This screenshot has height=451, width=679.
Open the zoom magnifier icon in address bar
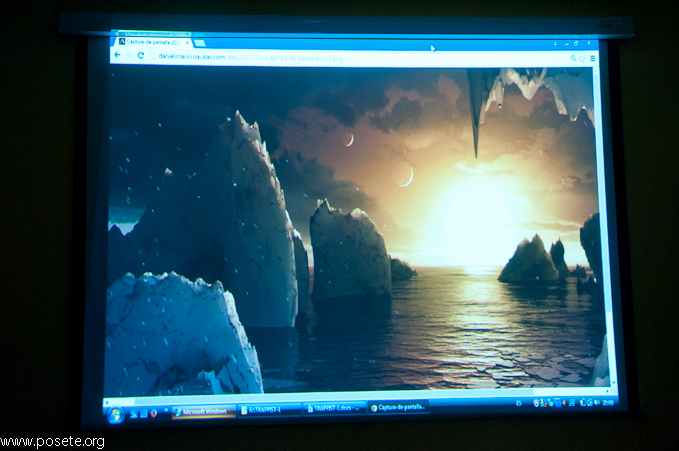click(x=573, y=58)
